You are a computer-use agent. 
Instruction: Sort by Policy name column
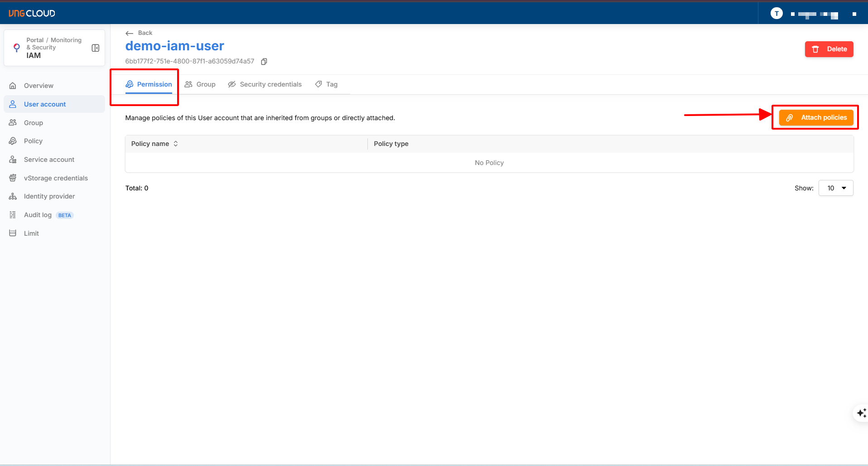click(x=176, y=144)
